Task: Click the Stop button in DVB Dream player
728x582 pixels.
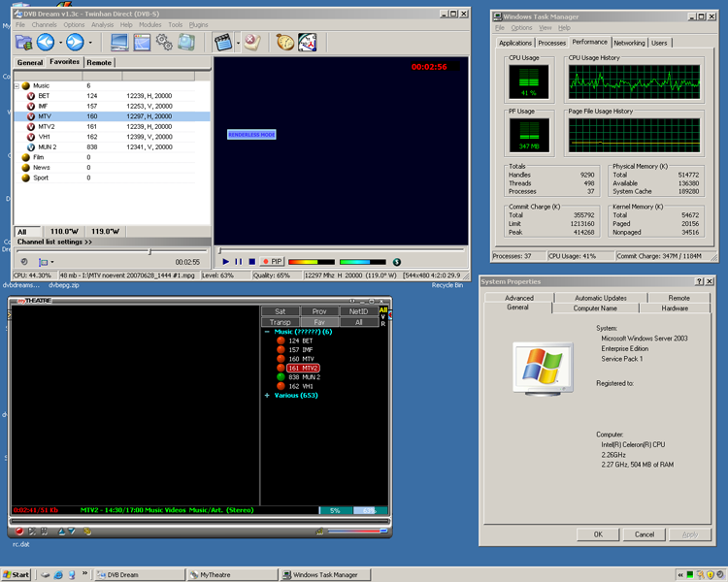Action: (252, 262)
